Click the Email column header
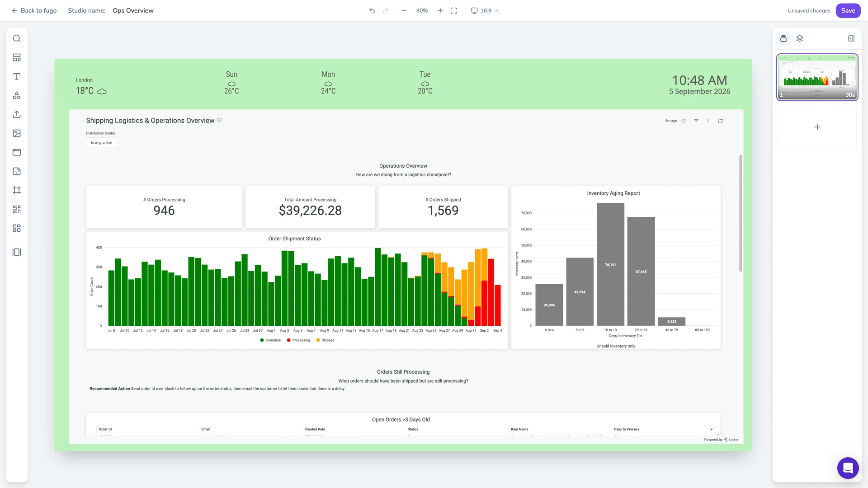This screenshot has width=868, height=488. [206, 429]
